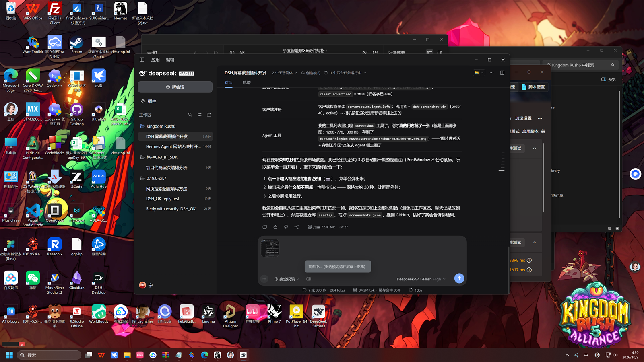Toggle the sidebar panel icon beside 应用
The image size is (644, 362).
[142, 60]
